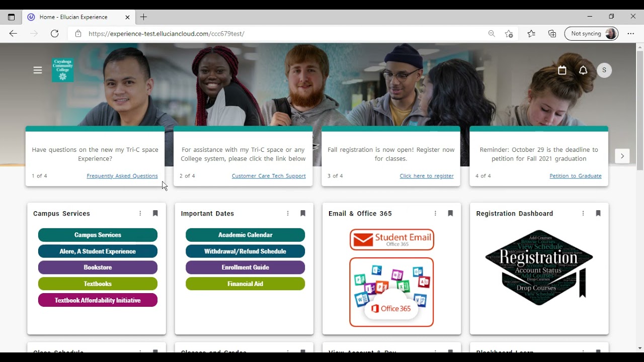This screenshot has height=362, width=644.
Task: Click the Email & Office 365 card title
Action: point(360,214)
